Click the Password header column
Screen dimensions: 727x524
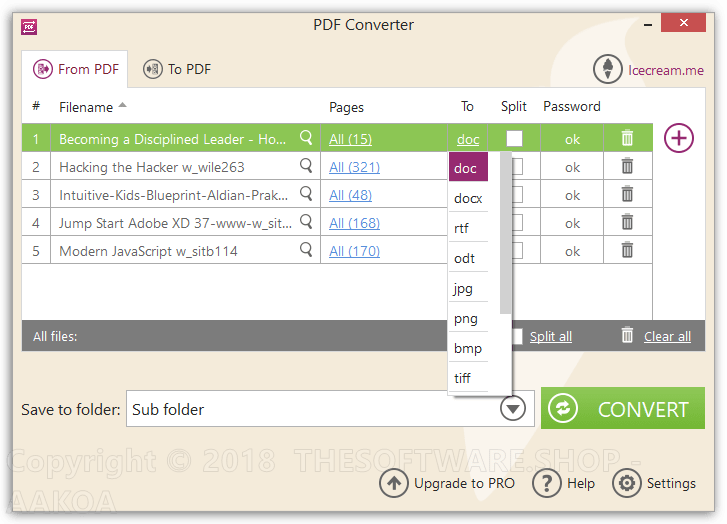tap(572, 106)
